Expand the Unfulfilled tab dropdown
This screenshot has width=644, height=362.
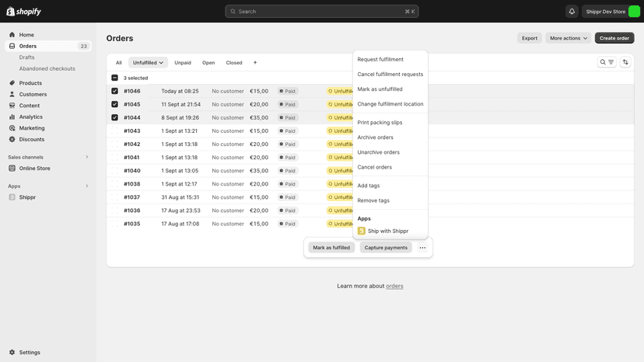coord(148,62)
